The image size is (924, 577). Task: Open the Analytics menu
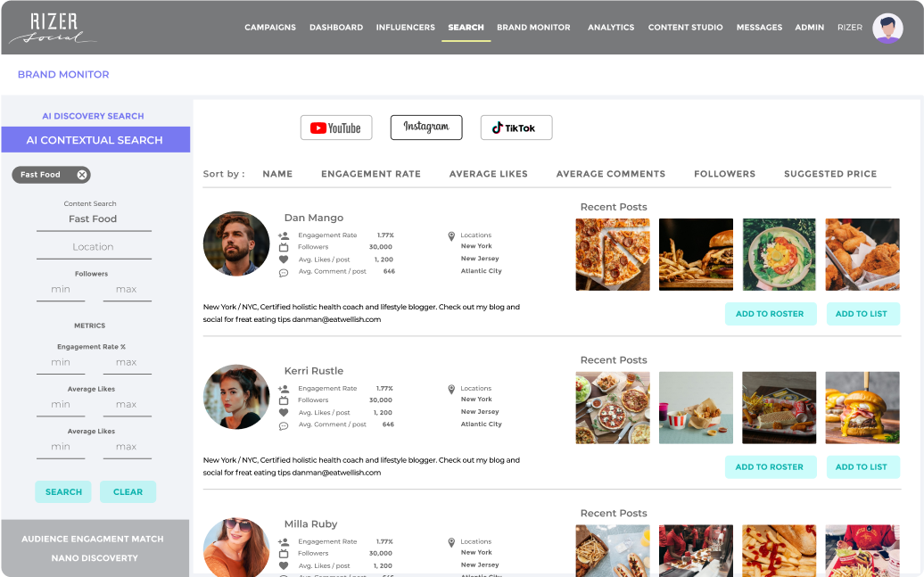[x=611, y=27]
